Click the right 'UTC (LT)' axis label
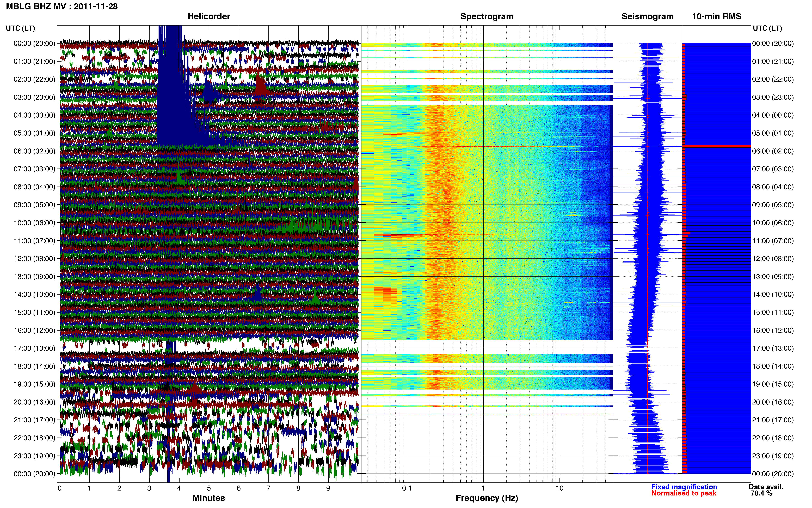Viewport: 812px width, 508px height. 767,28
